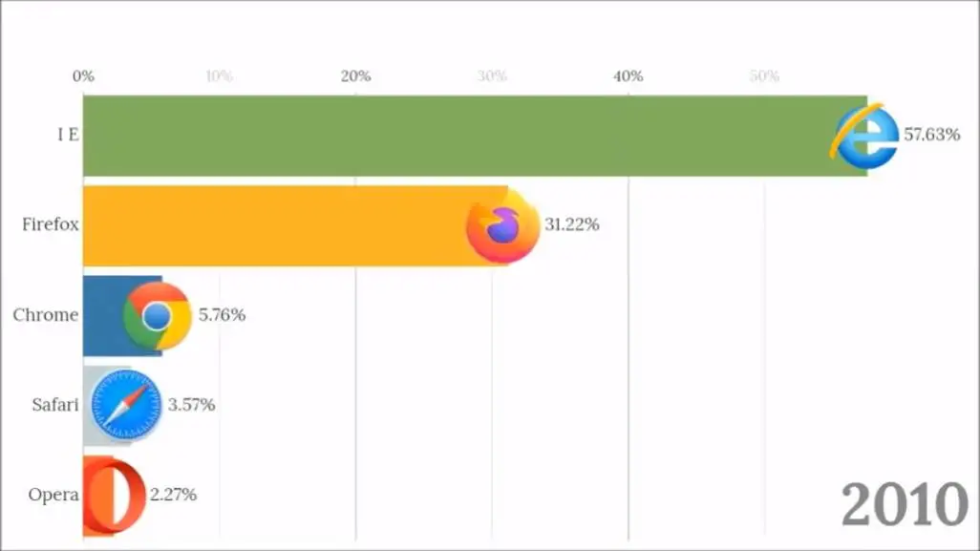Click the 20% axis tick label
Screen dimensions: 980x551
tap(355, 76)
